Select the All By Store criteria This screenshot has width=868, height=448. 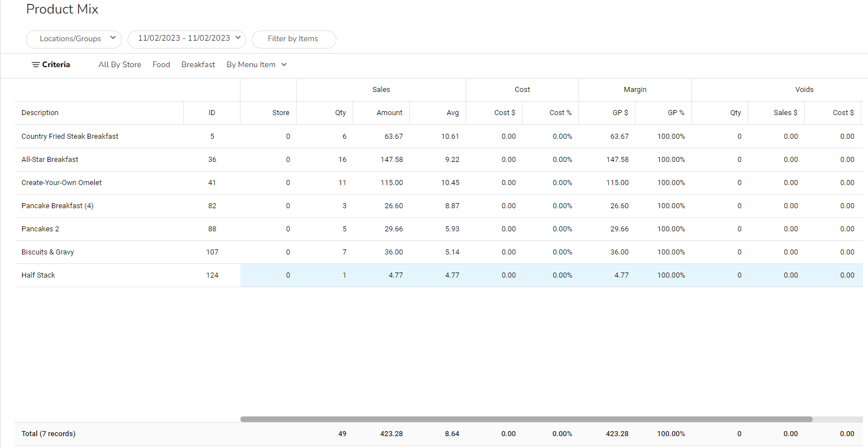pos(120,65)
